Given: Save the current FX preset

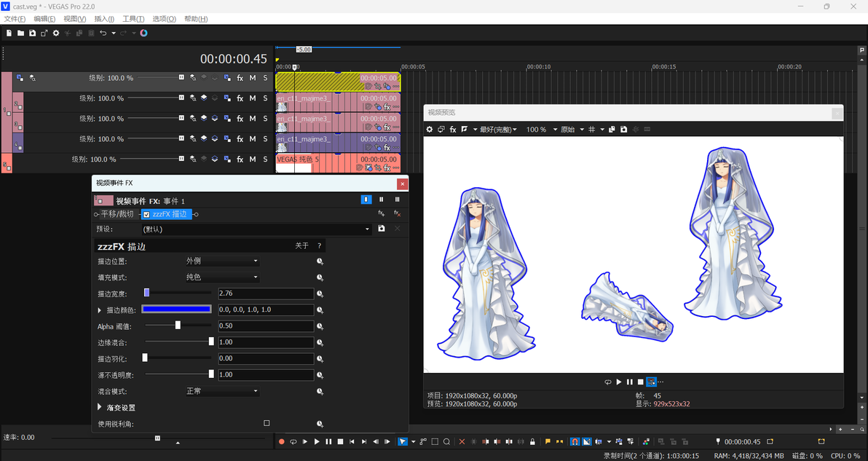Looking at the screenshot, I should tap(382, 229).
